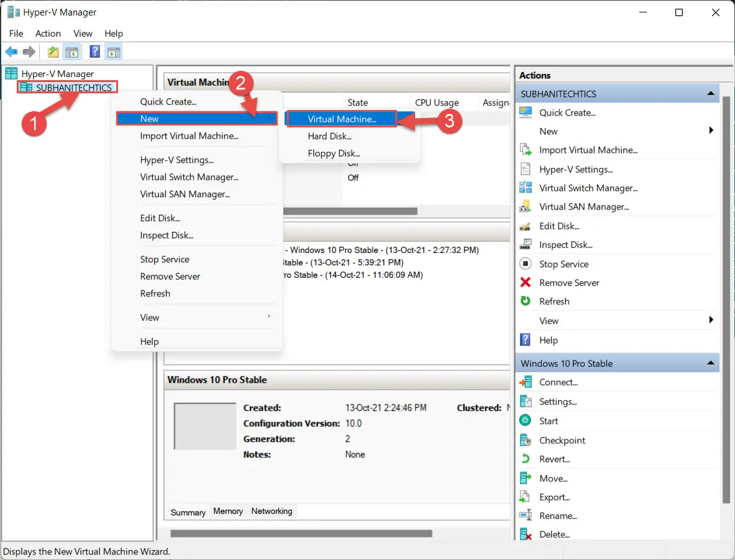
Task: Click the Delete icon in Actions
Action: click(526, 534)
